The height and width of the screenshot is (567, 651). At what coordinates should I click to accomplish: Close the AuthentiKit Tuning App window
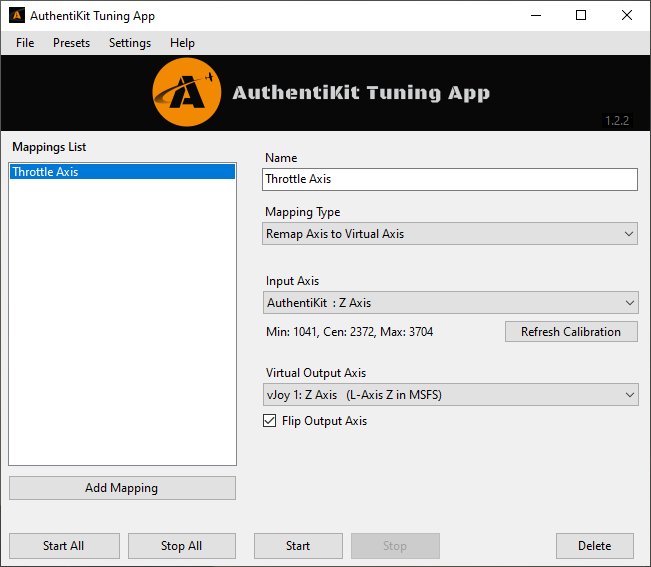pos(627,15)
